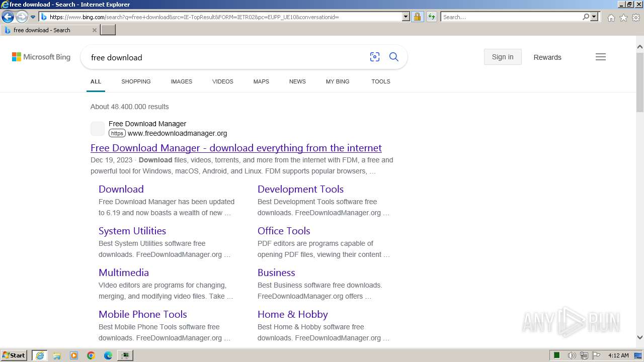Click the visual search camera icon
644x362 pixels.
pyautogui.click(x=375, y=57)
